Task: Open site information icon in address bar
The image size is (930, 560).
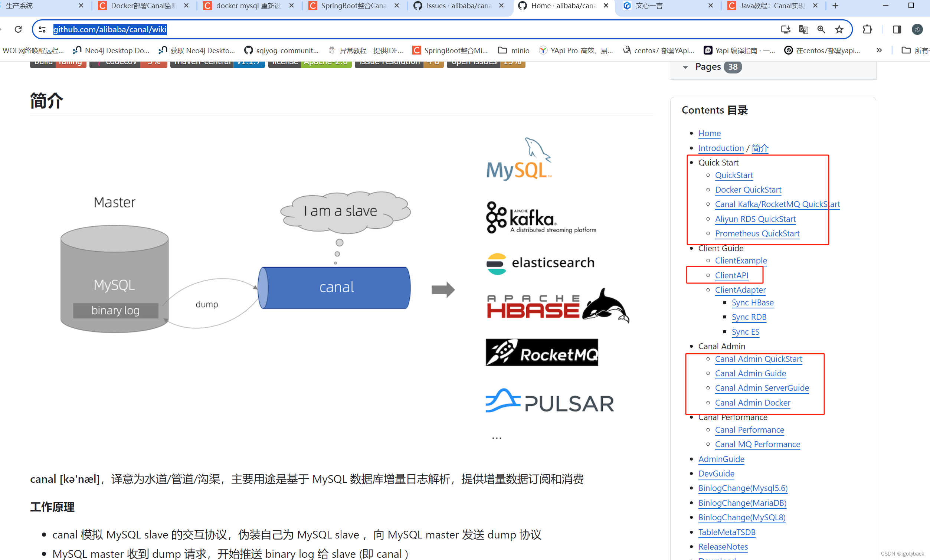Action: click(x=42, y=29)
